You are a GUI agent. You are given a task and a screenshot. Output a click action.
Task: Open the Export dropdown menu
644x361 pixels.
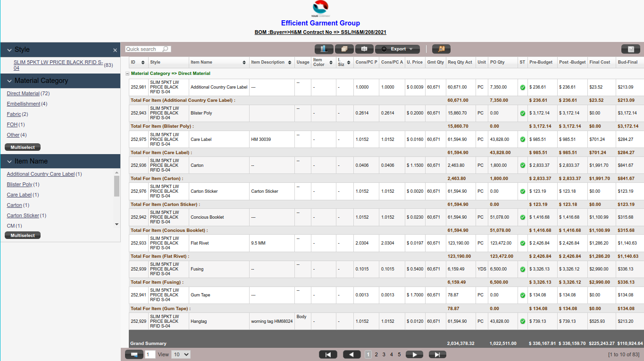[x=397, y=49]
